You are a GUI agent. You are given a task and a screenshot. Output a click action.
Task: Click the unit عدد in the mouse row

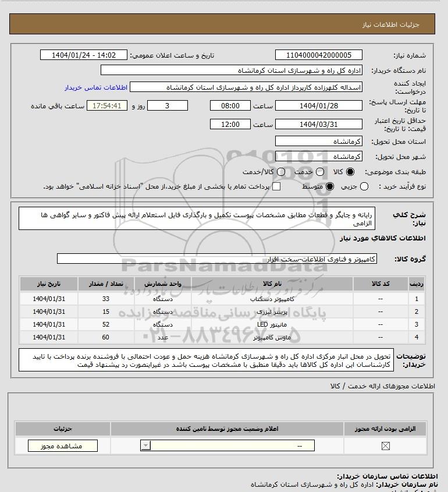click(x=163, y=337)
